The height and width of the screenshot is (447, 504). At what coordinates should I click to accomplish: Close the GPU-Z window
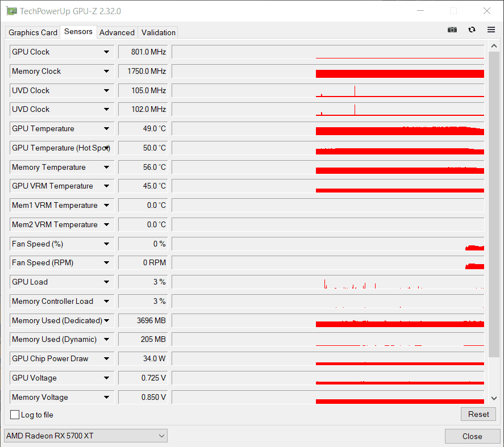point(486,11)
